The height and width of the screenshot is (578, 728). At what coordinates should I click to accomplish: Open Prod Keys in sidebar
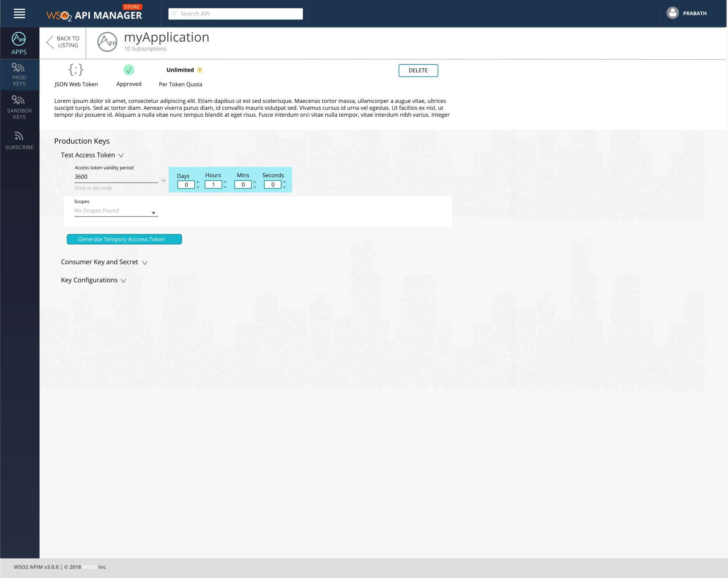pyautogui.click(x=19, y=74)
